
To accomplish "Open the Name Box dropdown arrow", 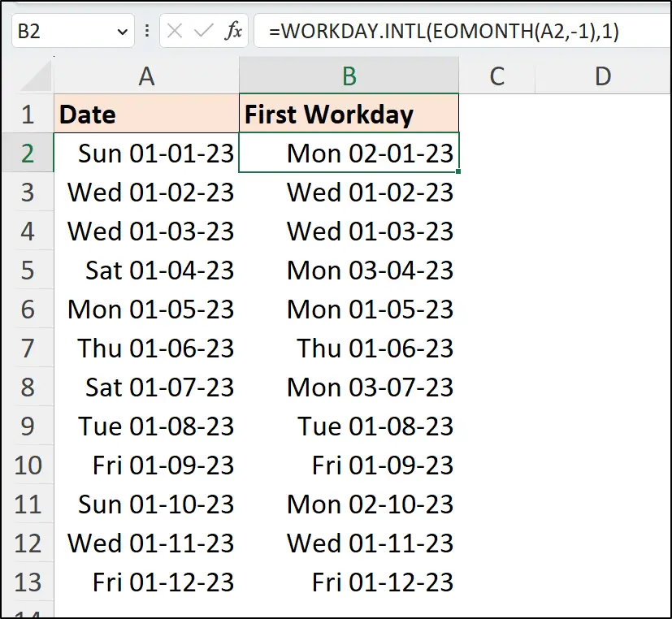I will click(x=122, y=31).
